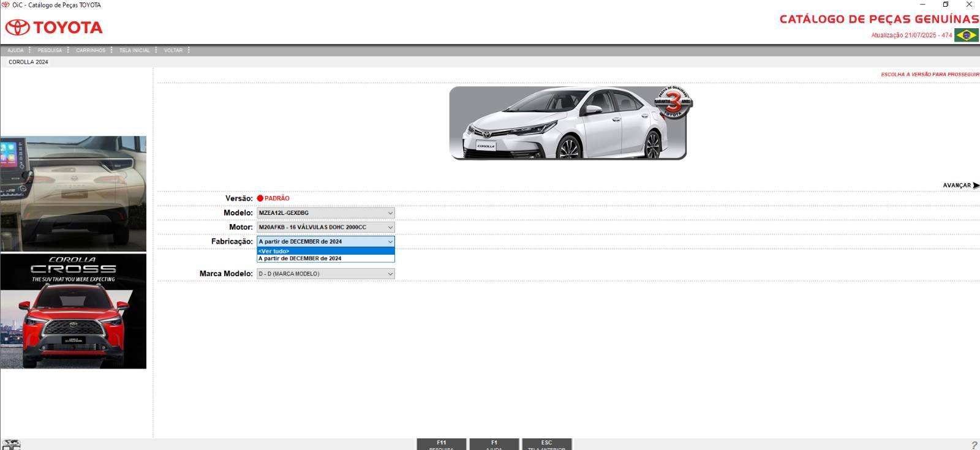Open the Motor dropdown list
The image size is (980, 450).
(x=390, y=227)
